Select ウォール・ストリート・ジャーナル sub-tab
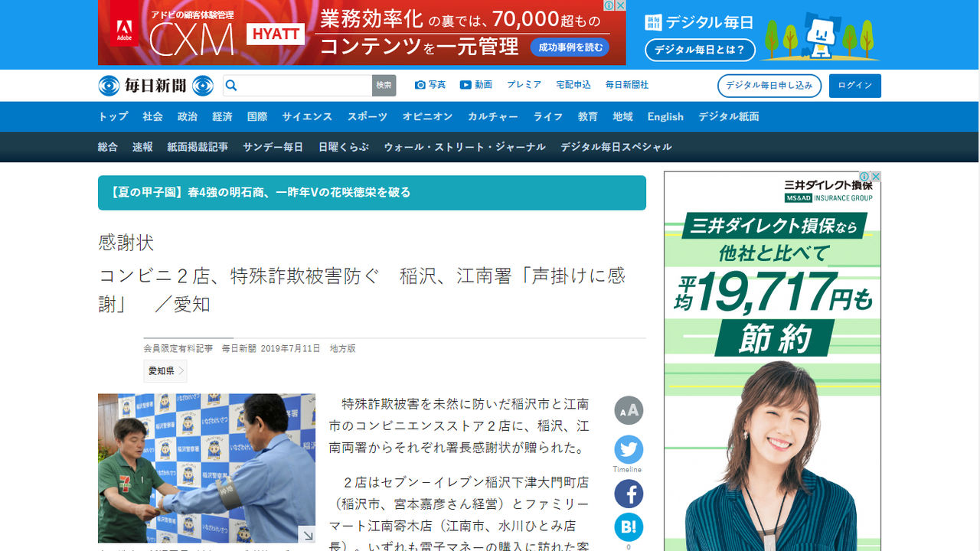980x551 pixels. tap(465, 146)
